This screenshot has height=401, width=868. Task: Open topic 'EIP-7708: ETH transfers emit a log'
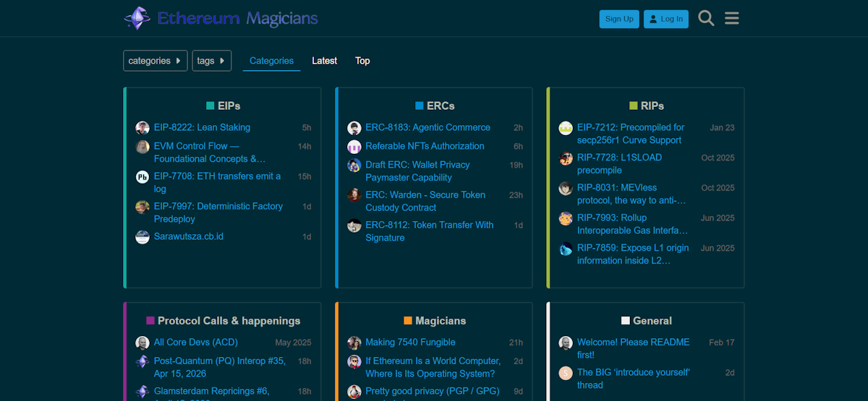217,183
